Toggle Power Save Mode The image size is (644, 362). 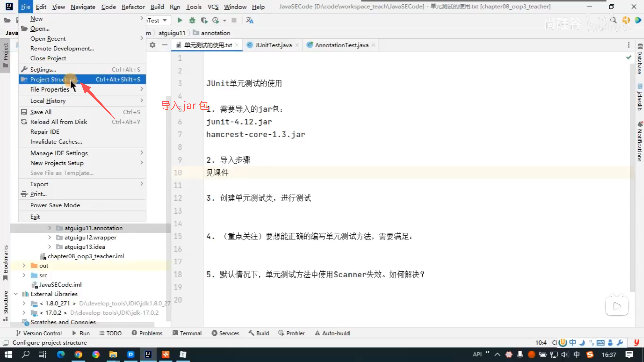[55, 205]
